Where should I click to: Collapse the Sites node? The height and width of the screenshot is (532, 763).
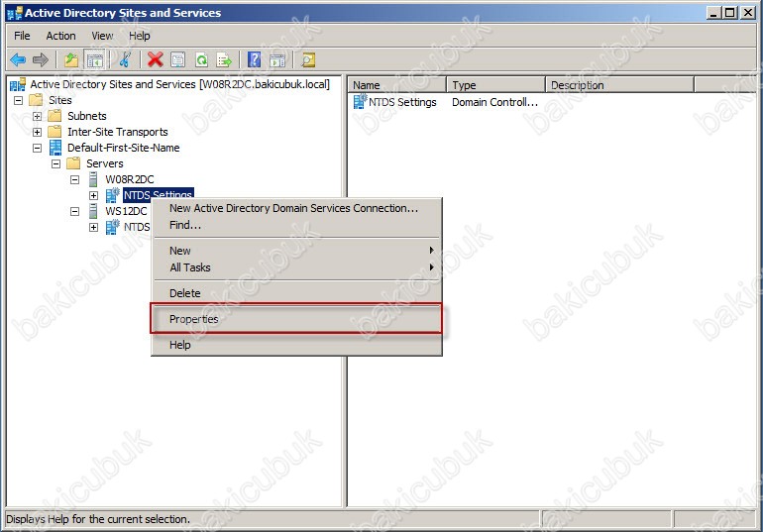pyautogui.click(x=19, y=100)
